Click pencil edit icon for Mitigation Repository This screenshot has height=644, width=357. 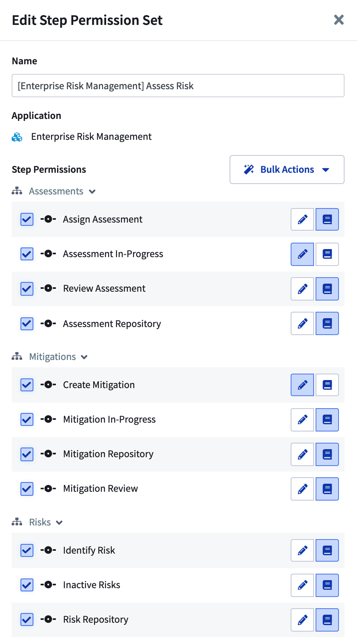302,454
